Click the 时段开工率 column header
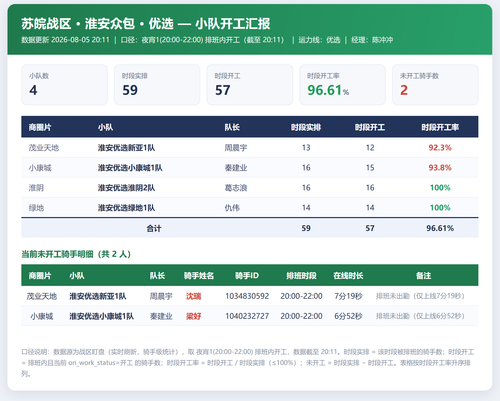The height and width of the screenshot is (401, 500). [440, 127]
